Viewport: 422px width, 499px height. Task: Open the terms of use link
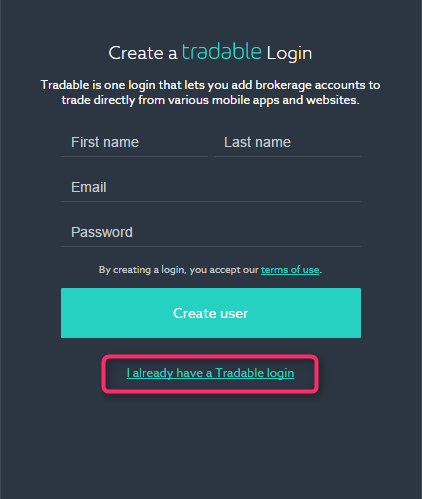click(290, 270)
